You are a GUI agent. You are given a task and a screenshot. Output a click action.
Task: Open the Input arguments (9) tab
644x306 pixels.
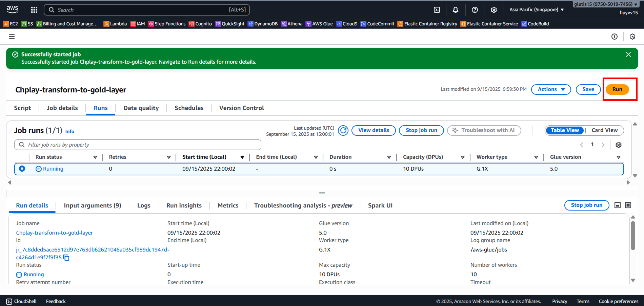(x=93, y=205)
